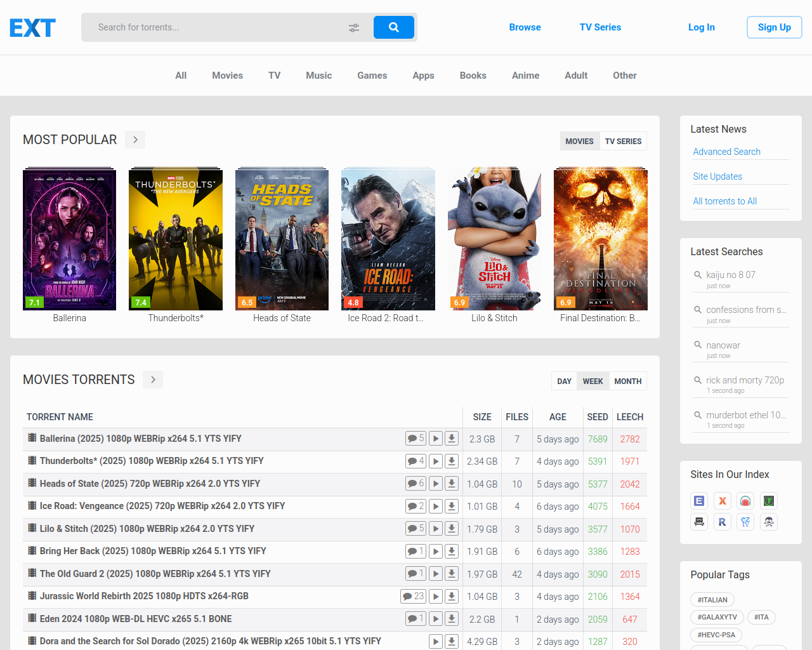The image size is (812, 650).
Task: Download the Dora and the Search torrent
Action: click(452, 642)
